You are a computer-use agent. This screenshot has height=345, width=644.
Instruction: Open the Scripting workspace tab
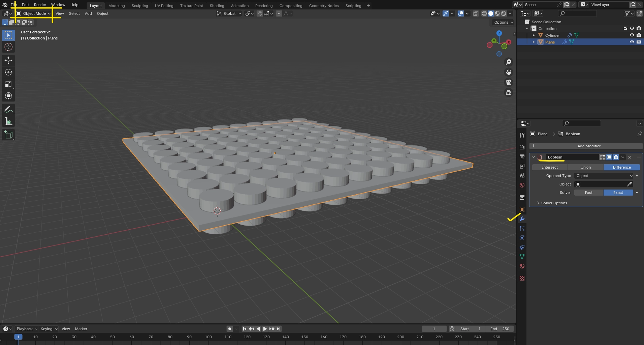pos(353,5)
